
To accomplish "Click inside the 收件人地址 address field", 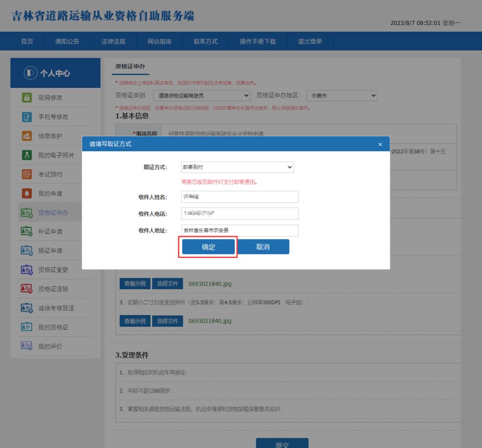I will 239,231.
